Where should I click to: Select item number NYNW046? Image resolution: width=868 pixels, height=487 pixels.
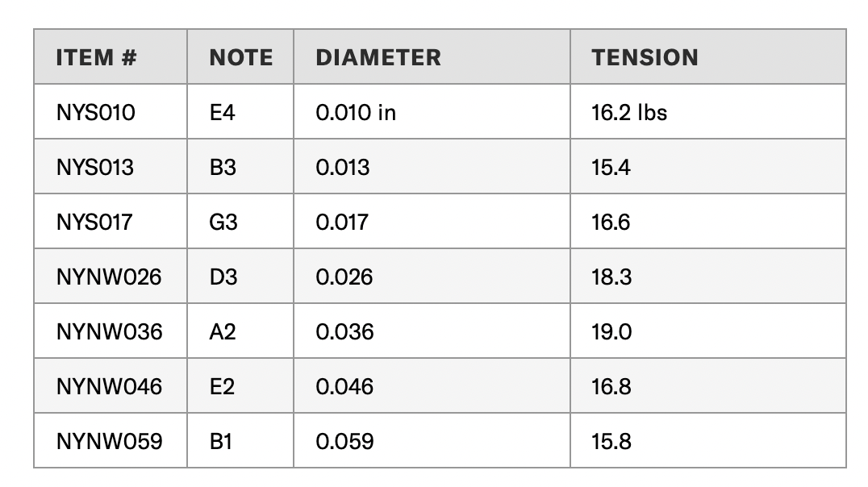point(109,386)
